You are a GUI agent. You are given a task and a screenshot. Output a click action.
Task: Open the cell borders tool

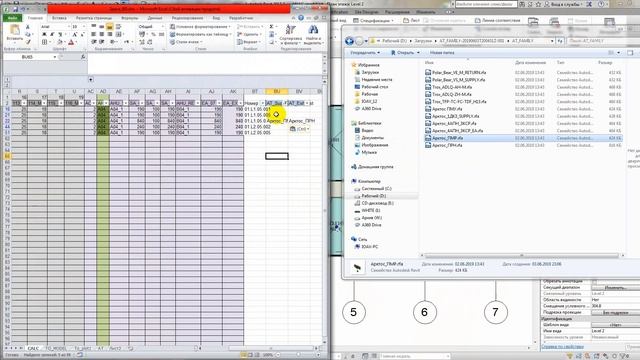44,42
